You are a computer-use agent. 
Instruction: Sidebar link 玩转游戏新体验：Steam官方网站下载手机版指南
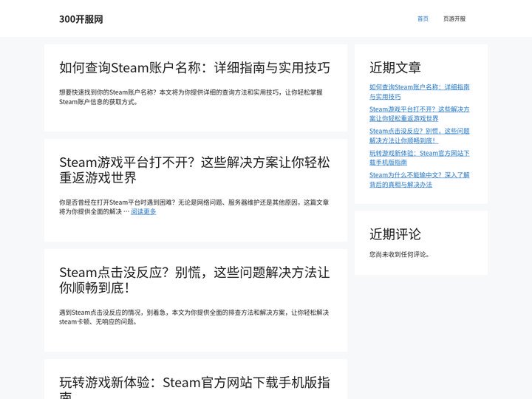click(x=420, y=158)
